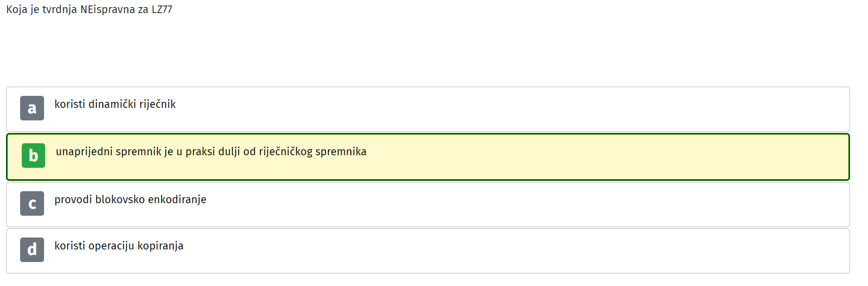The height and width of the screenshot is (286, 868).
Task: Click the word 'riječnik' in option a
Action: pyautogui.click(x=157, y=104)
